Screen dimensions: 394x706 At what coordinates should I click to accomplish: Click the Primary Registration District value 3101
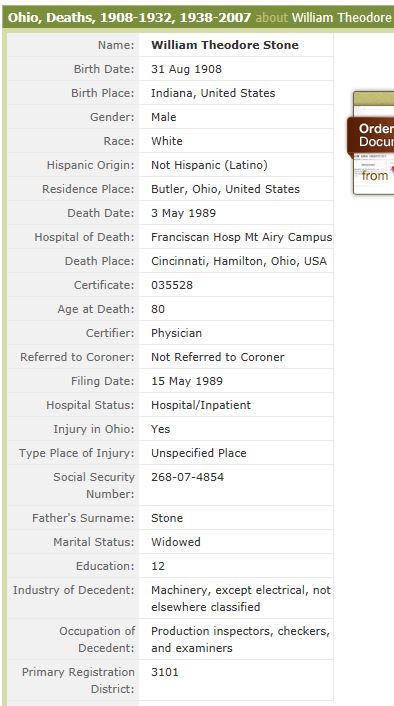165,672
